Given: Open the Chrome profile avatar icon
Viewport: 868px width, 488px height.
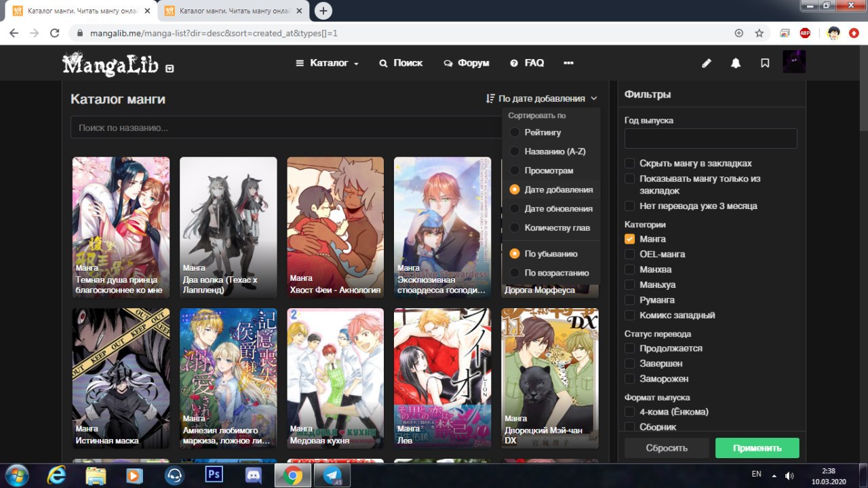Looking at the screenshot, I should click(834, 33).
